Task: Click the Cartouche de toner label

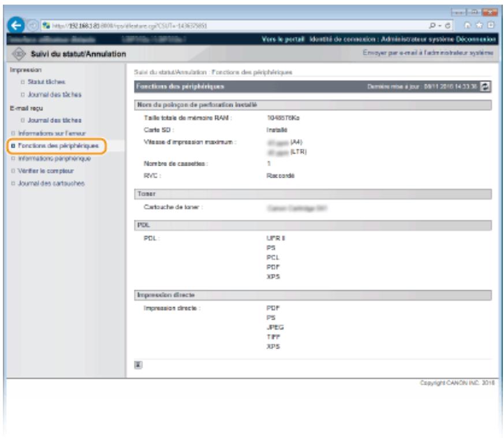Action: pyautogui.click(x=173, y=207)
